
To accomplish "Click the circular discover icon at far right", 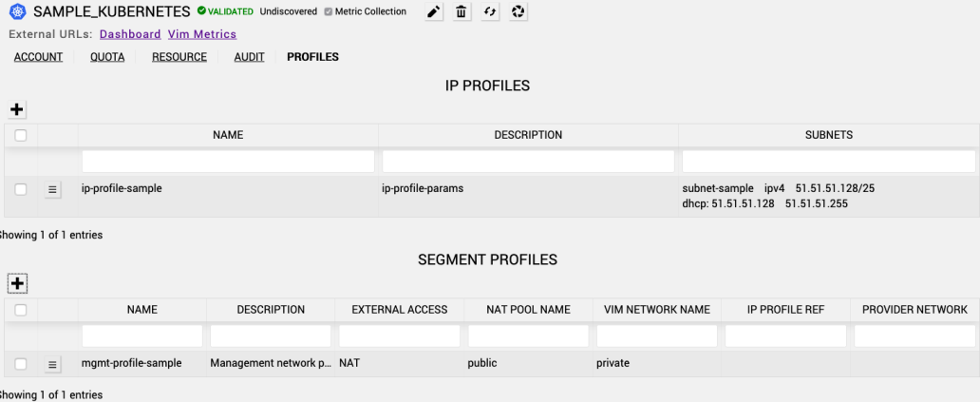I will 518,12.
